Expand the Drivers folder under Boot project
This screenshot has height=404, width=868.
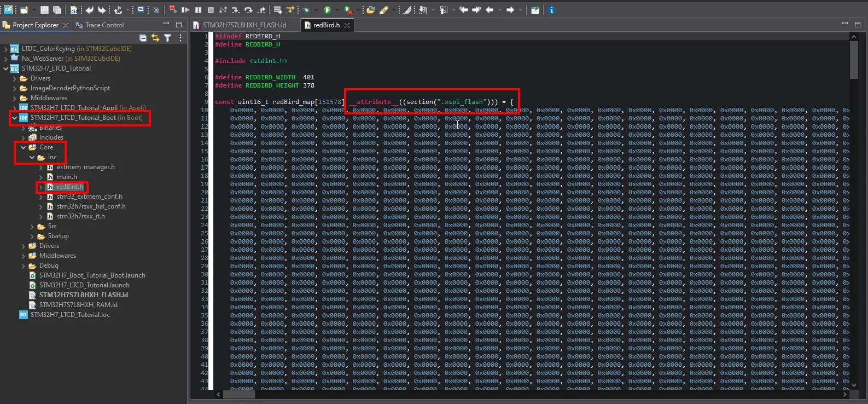23,246
